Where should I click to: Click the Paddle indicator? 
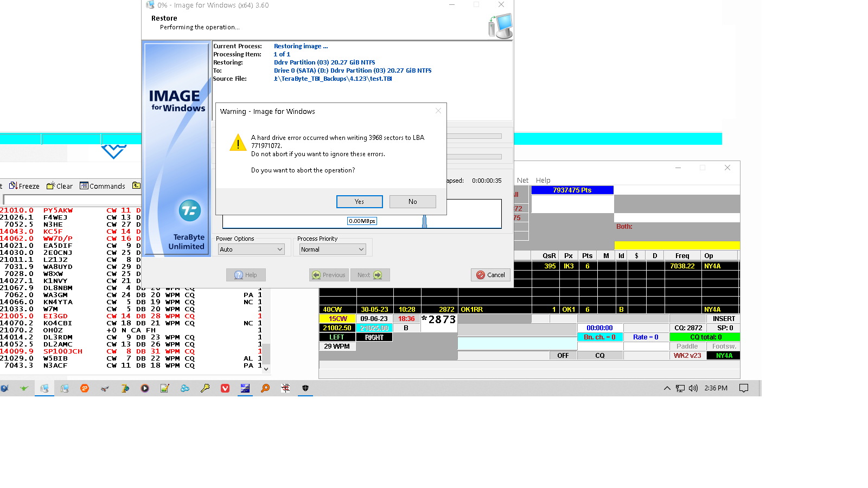(687, 346)
